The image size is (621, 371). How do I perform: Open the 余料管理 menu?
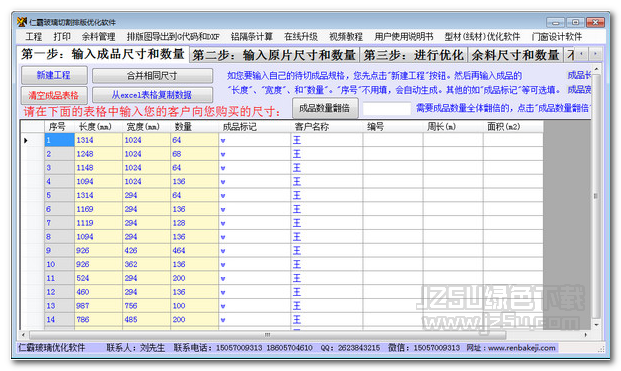(x=99, y=37)
